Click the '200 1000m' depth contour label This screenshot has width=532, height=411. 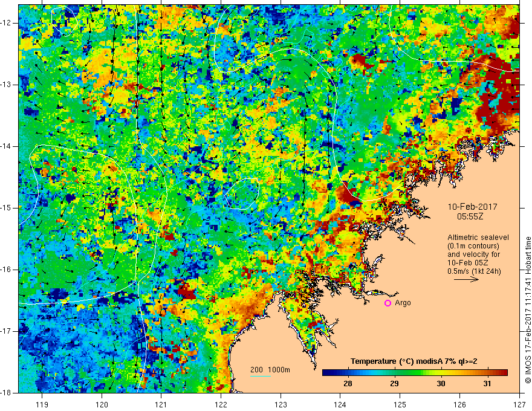point(270,370)
